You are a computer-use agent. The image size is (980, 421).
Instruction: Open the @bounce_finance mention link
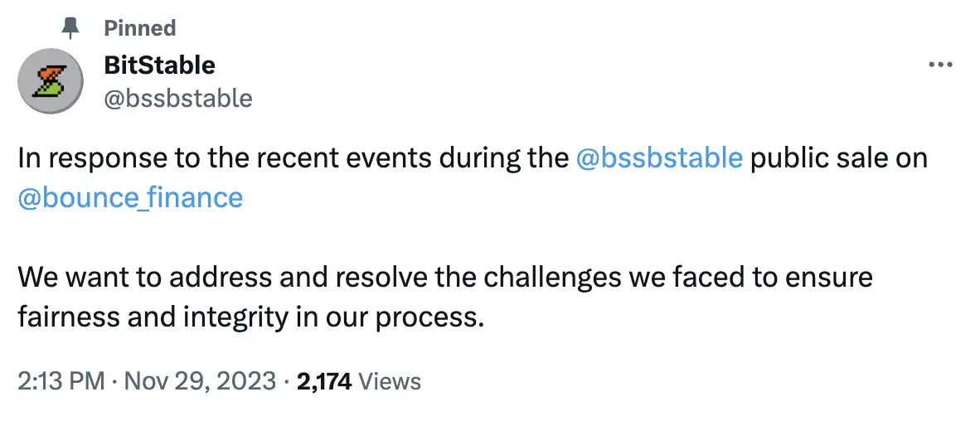[x=130, y=197]
